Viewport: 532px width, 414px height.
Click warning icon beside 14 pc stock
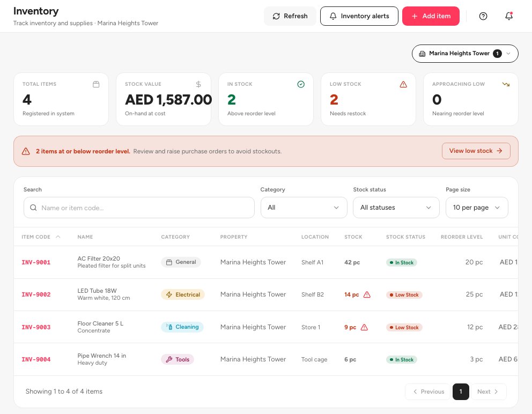(367, 294)
